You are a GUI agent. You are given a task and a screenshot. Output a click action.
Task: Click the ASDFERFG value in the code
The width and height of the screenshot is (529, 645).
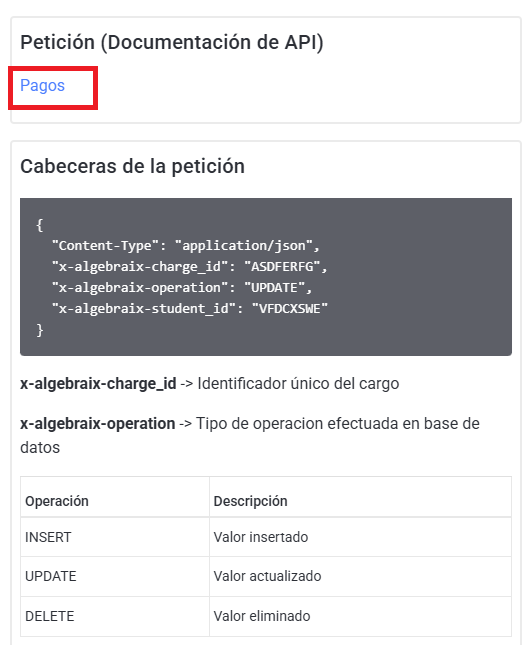coord(282,267)
